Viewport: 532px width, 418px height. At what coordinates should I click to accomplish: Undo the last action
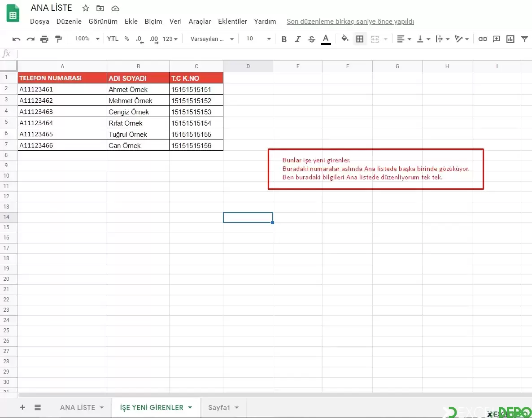click(x=16, y=39)
